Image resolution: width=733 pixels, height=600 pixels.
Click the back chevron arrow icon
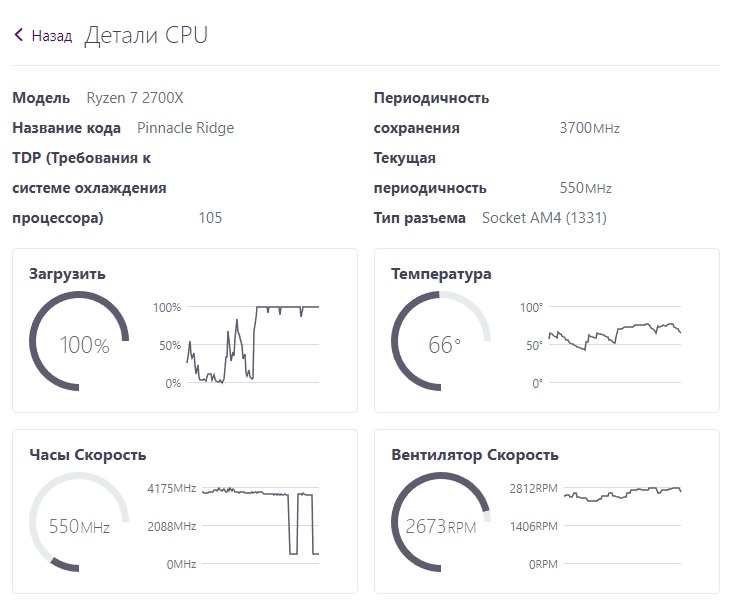19,36
